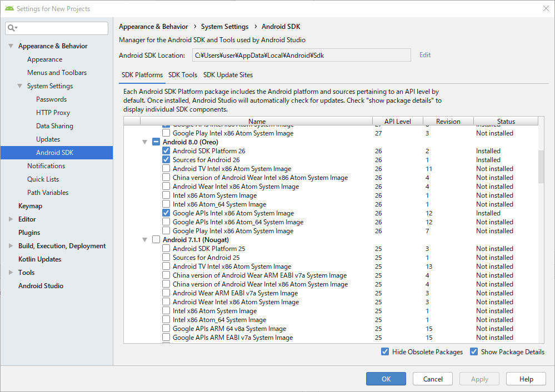
Task: Click the search magnifier icon in settings
Action: [x=12, y=28]
